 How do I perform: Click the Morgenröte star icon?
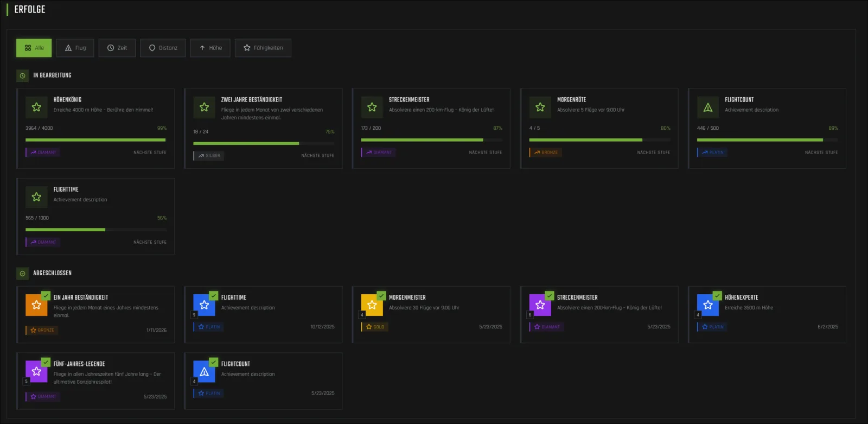coord(540,107)
